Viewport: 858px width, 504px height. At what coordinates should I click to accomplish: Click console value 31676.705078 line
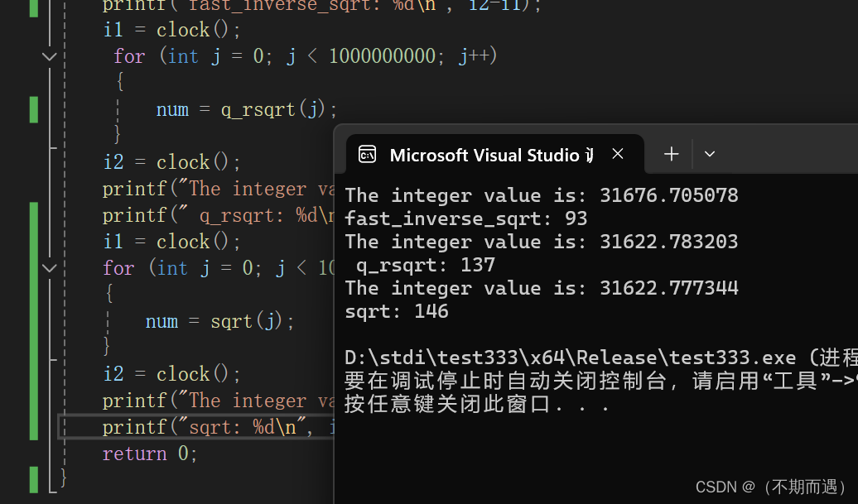click(541, 195)
